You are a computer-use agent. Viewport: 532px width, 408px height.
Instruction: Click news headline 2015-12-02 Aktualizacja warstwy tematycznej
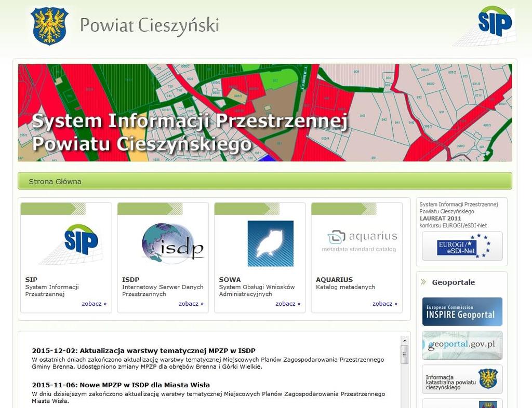tap(143, 351)
